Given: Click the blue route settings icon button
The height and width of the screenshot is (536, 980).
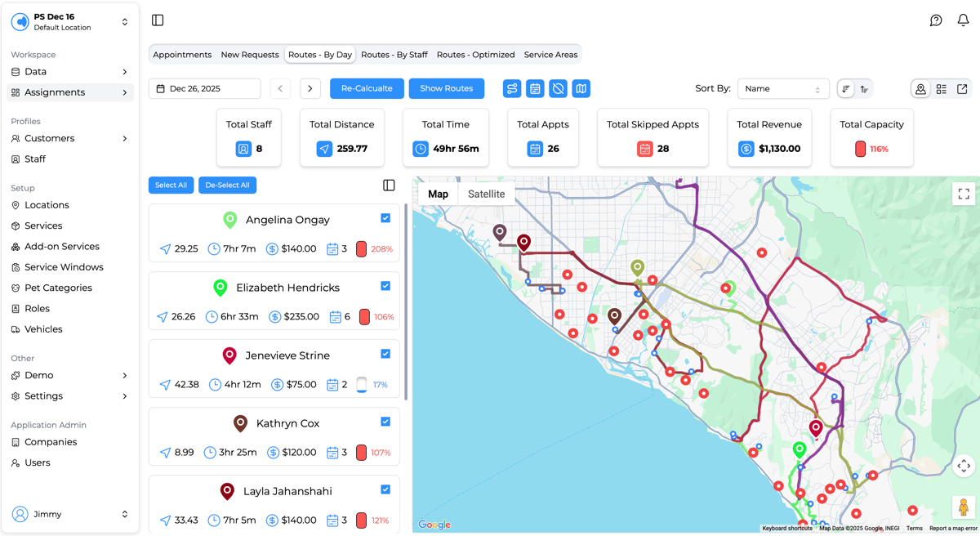Looking at the screenshot, I should [x=512, y=88].
